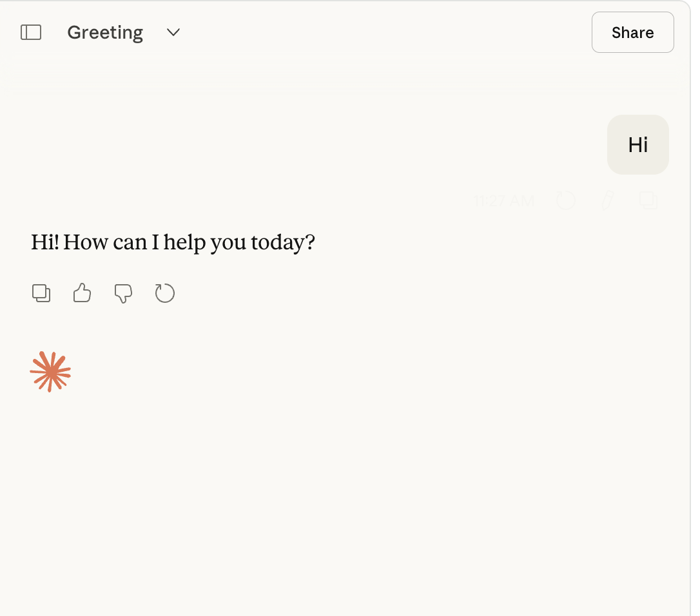Mark the reply as helpful
This screenshot has height=616, width=700.
[x=82, y=293]
